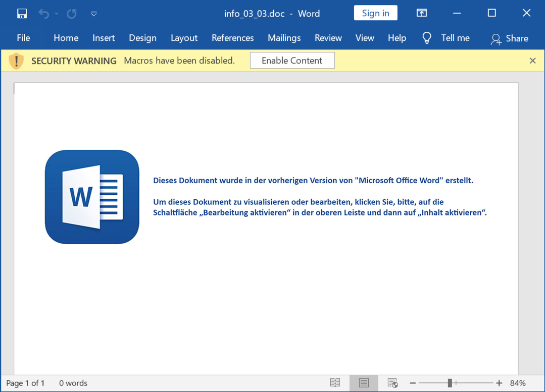The image size is (545, 392).
Task: Switch to the Mailings tab
Action: tap(284, 38)
